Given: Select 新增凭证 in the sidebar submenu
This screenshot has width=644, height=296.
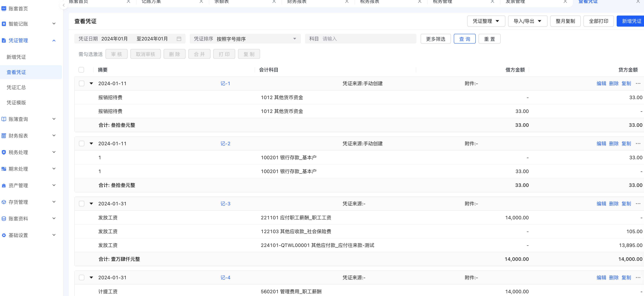Looking at the screenshot, I should [16, 57].
